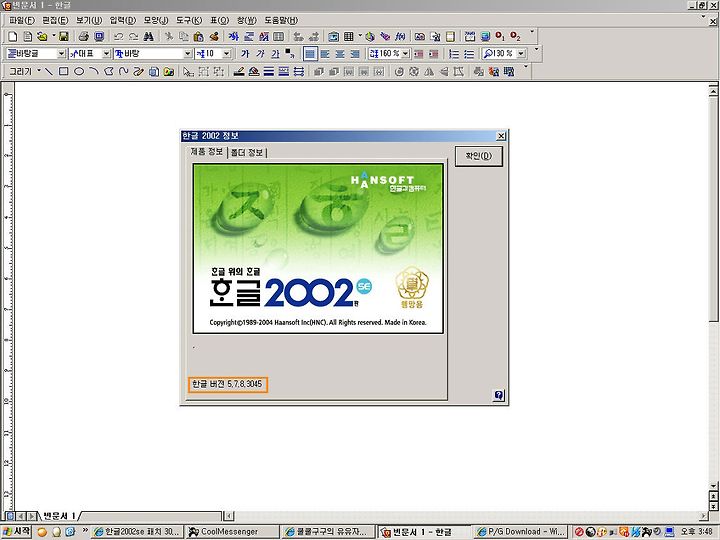Open the 모양(J) menu
720x540 pixels.
[x=156, y=20]
